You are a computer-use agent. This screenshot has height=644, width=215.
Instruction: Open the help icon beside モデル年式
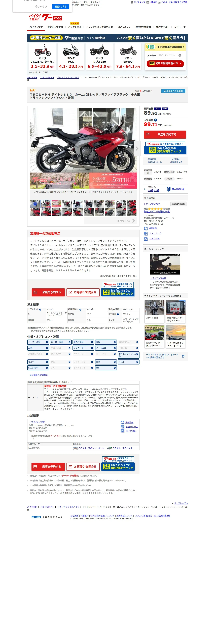pos(40,310)
